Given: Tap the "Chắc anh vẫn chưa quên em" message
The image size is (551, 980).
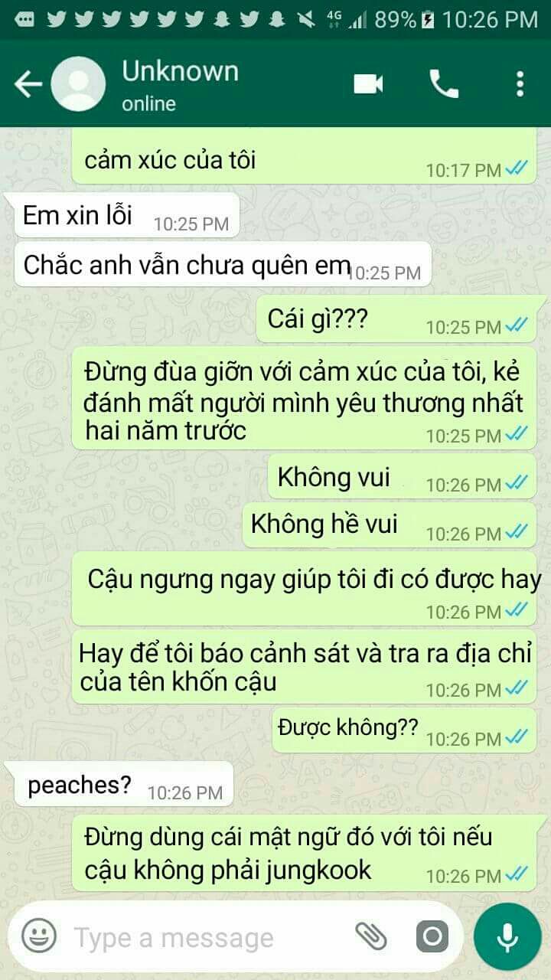Looking at the screenshot, I should [223, 264].
